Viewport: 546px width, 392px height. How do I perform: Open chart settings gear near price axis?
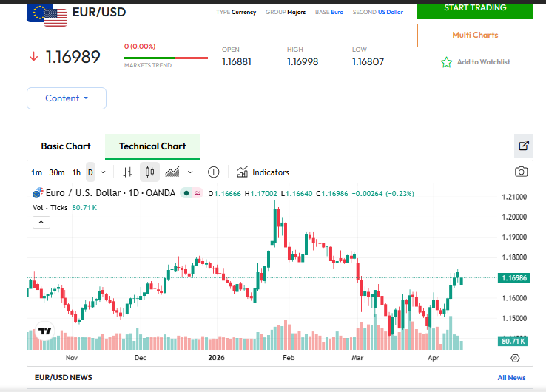pos(515,358)
